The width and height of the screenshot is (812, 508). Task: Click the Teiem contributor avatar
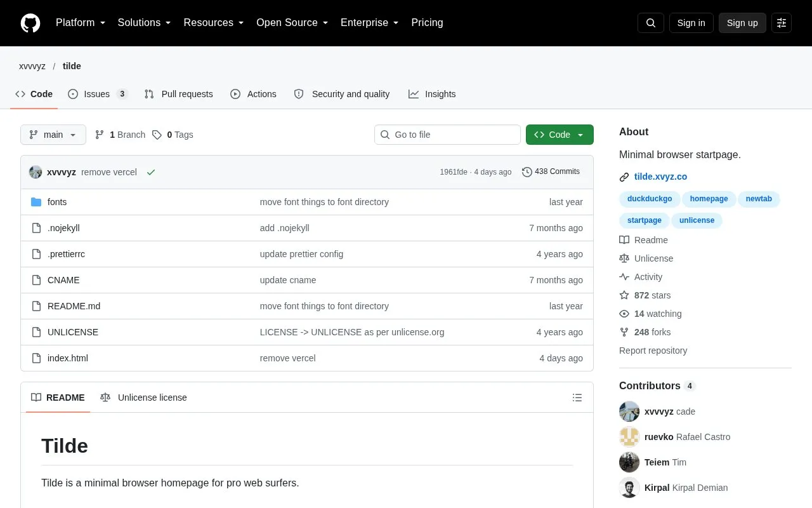(629, 462)
